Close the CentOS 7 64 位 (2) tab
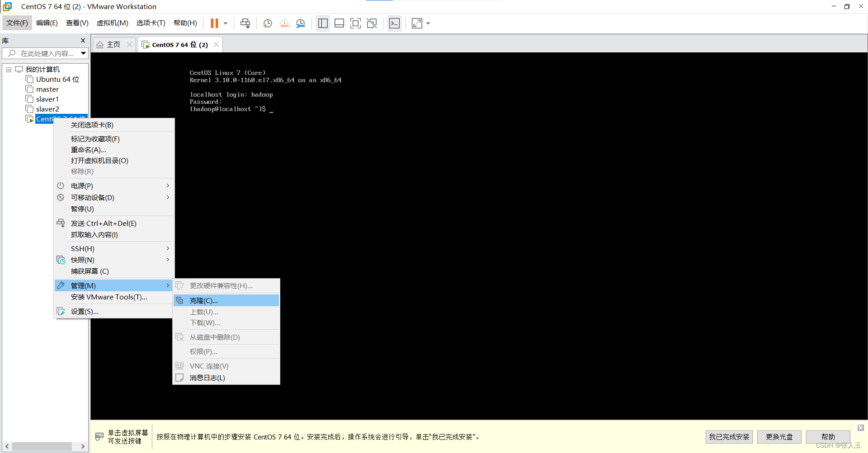 (x=217, y=44)
